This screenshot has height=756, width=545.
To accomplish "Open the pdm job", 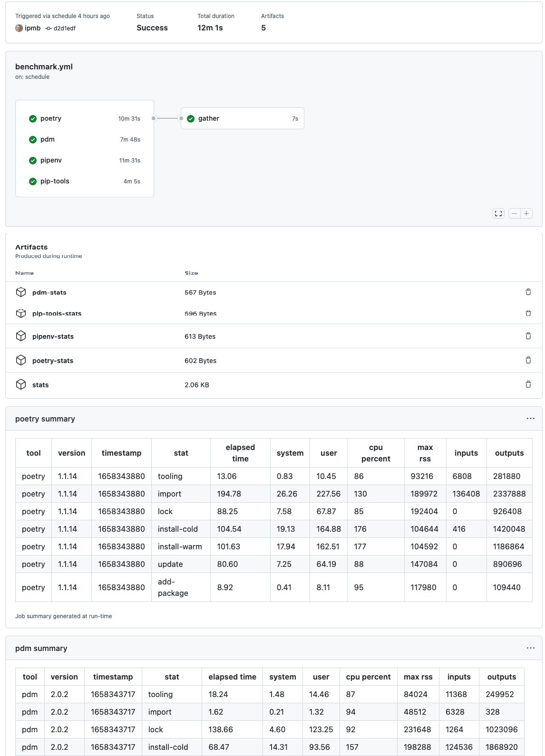I will click(x=85, y=140).
